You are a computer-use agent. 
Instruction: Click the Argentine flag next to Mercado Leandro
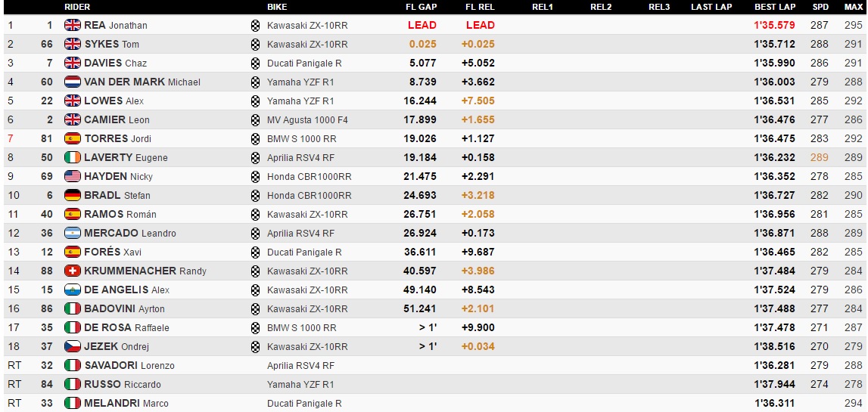coord(73,233)
